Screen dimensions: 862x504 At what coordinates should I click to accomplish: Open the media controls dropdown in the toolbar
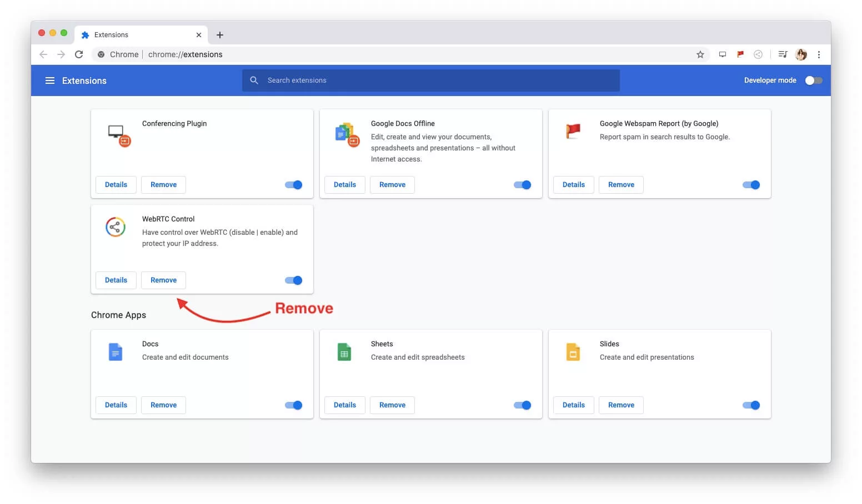tap(783, 54)
